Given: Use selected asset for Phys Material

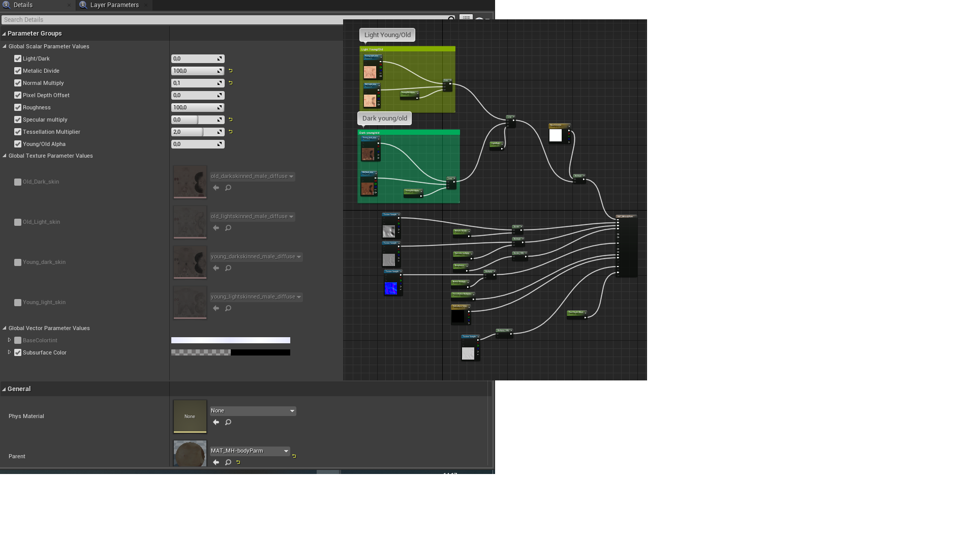Looking at the screenshot, I should coord(216,422).
